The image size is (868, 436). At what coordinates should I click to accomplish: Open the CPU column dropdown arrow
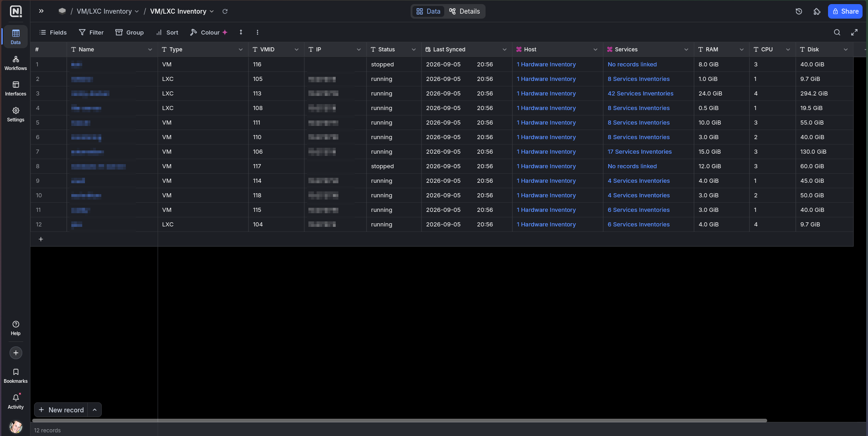click(788, 50)
